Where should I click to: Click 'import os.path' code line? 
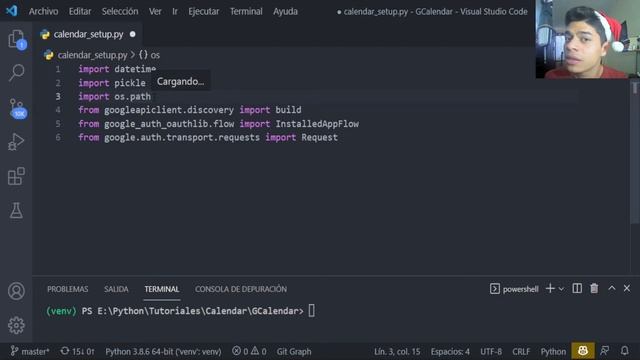click(x=114, y=96)
